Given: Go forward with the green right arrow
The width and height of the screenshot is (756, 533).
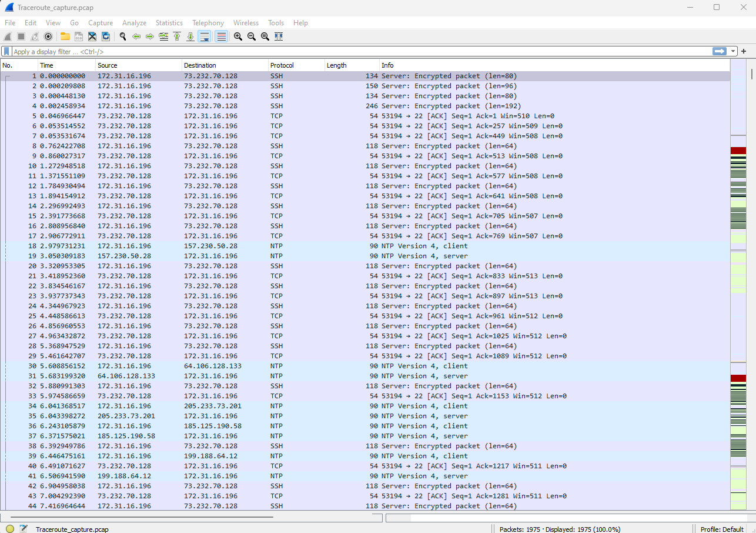Looking at the screenshot, I should [150, 36].
